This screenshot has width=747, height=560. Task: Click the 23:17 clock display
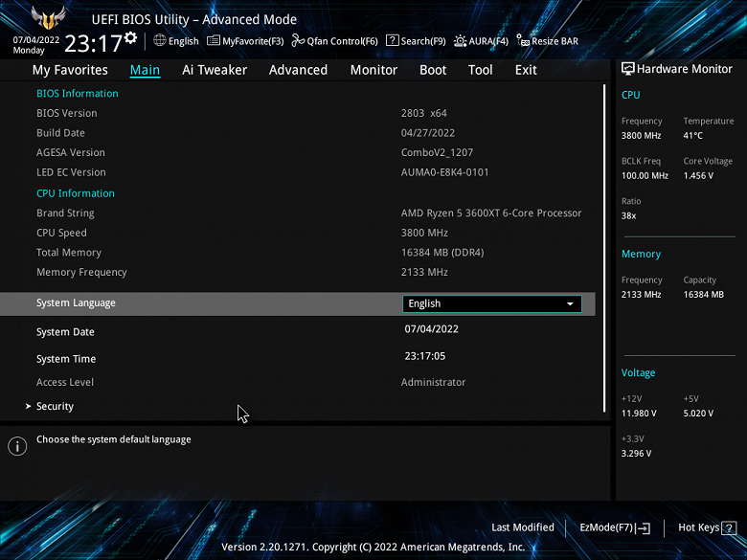pos(94,44)
